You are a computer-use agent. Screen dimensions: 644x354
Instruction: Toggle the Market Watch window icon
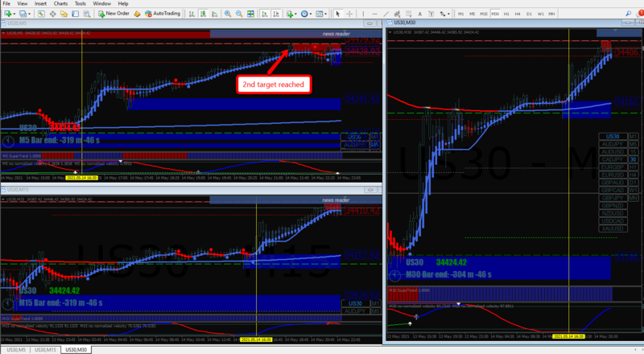tap(41, 14)
